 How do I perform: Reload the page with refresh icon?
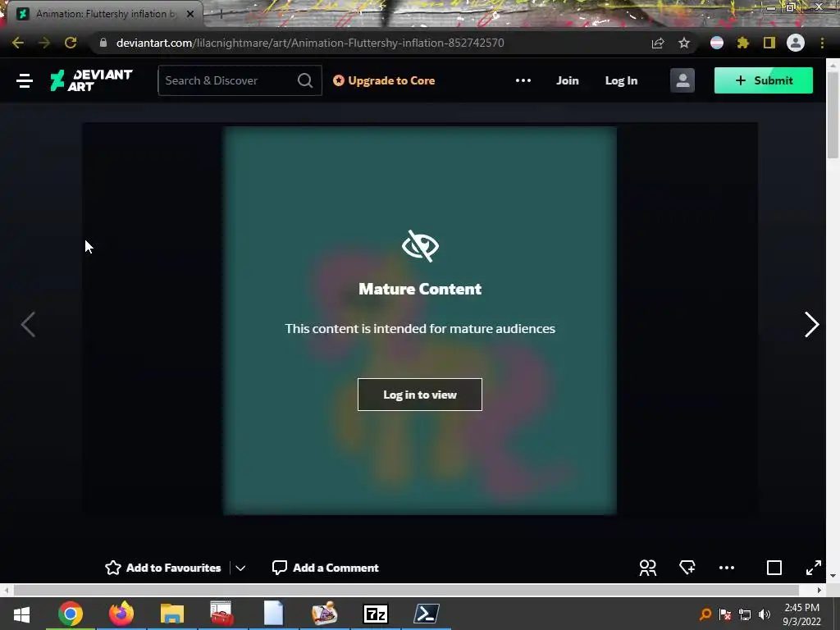tap(71, 43)
